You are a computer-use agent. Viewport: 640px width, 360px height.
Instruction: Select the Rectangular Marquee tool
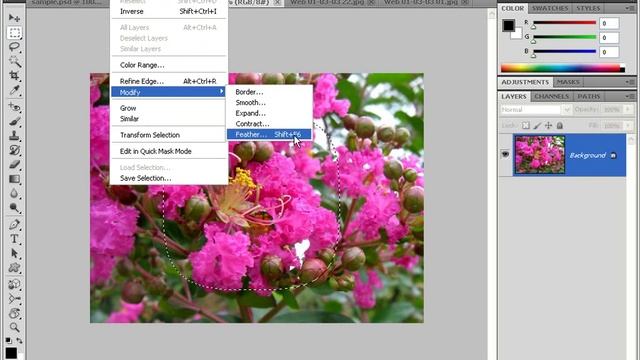pos(14,33)
